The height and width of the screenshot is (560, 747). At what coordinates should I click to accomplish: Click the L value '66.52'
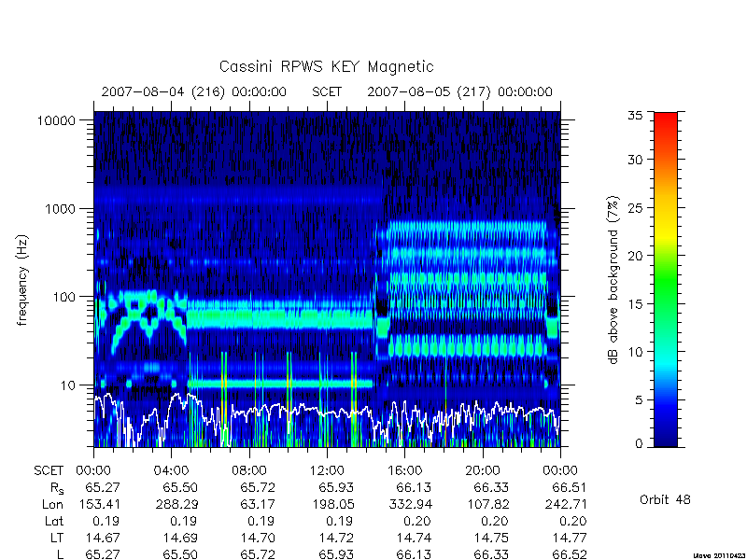[570, 554]
